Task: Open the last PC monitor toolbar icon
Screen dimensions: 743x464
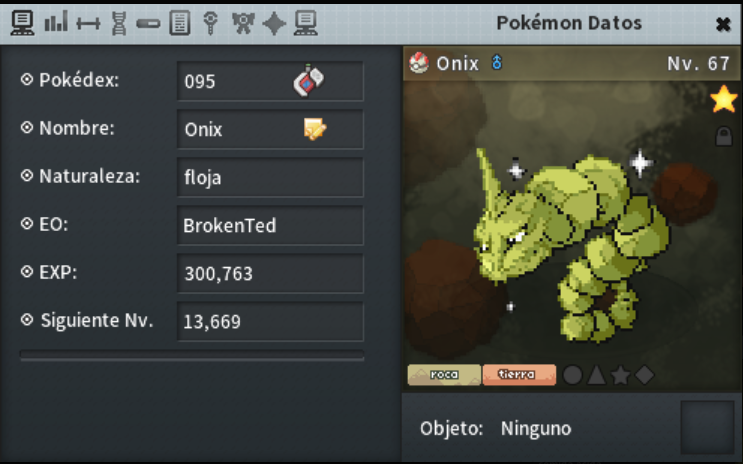Action: 306,23
